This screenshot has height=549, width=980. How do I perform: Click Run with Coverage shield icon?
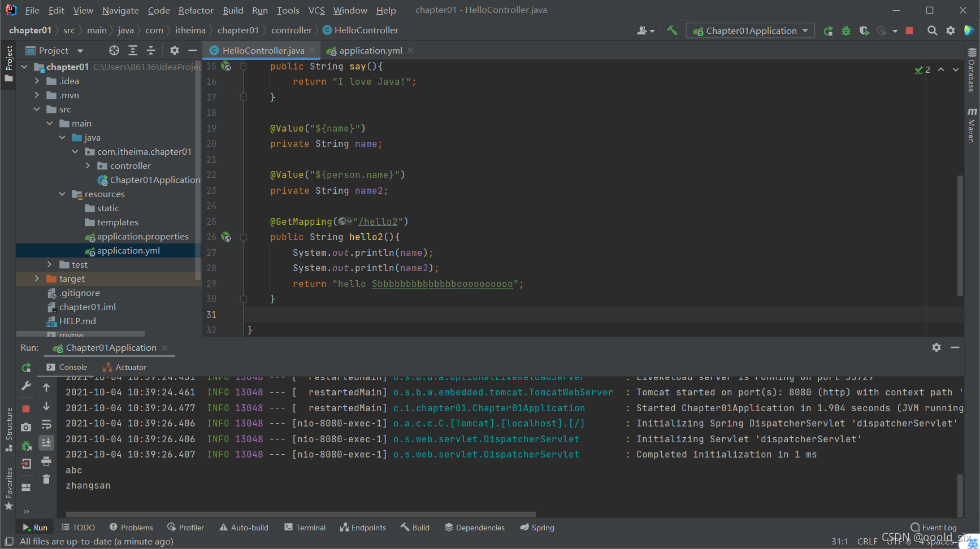click(864, 31)
